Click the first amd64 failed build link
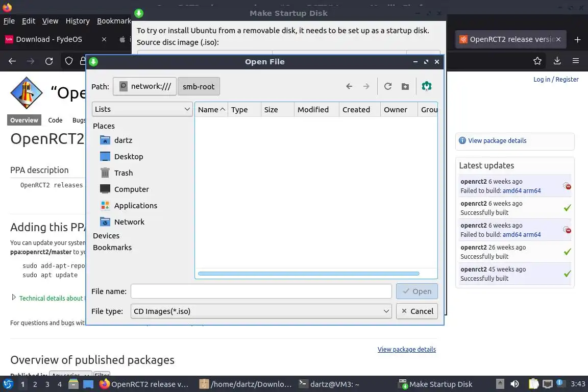 coord(512,190)
